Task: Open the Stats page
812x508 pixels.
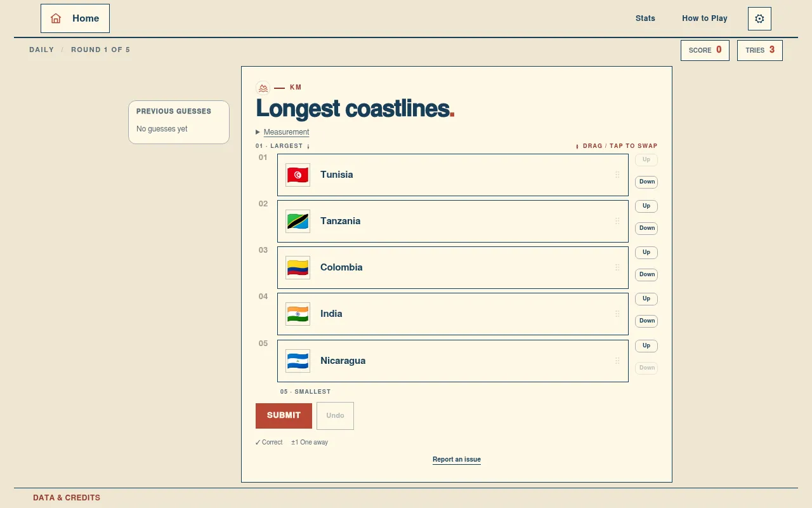Action: 645,18
